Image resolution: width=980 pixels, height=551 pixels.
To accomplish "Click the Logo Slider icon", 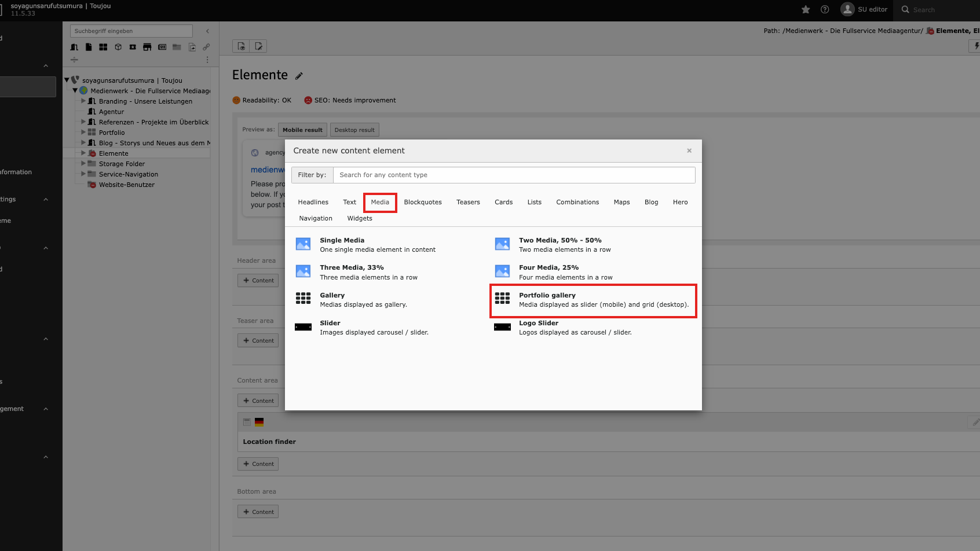I will [502, 327].
